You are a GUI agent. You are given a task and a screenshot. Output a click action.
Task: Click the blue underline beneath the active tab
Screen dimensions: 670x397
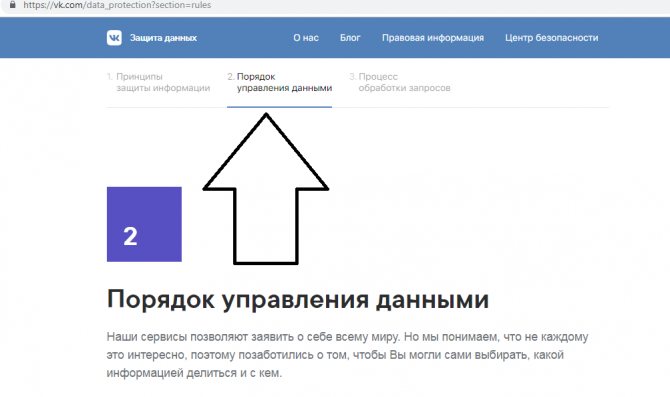tap(279, 107)
